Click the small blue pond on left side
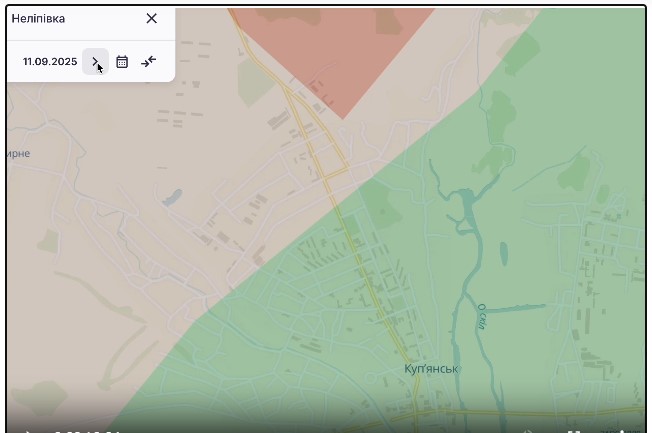 [x=174, y=196]
